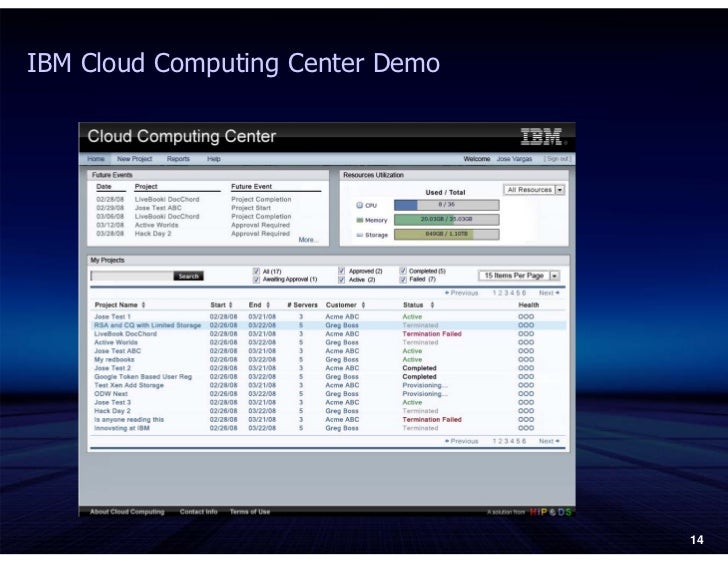Sort projects by Customer arrows

364,305
